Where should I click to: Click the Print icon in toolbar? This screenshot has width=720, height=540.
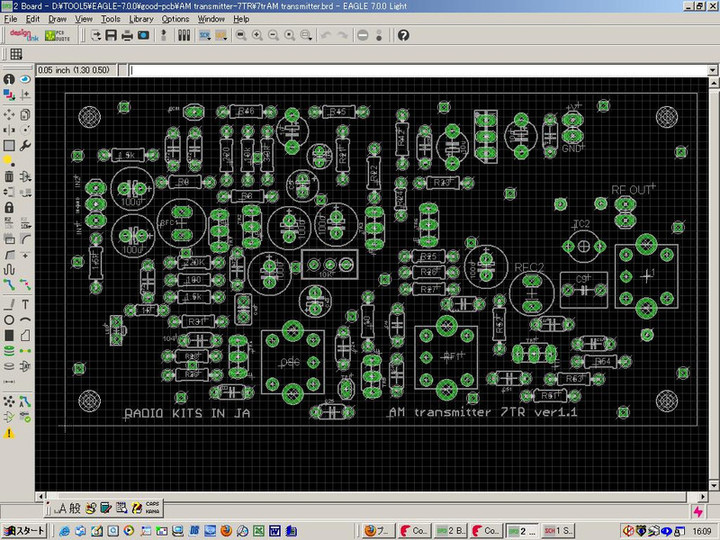pos(128,35)
